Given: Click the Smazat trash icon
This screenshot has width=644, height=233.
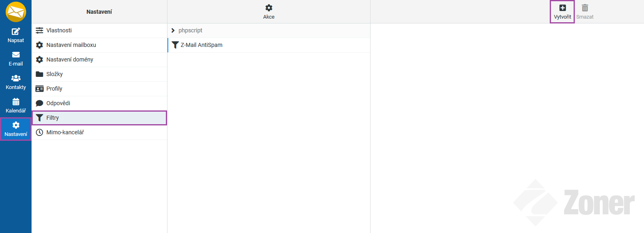Looking at the screenshot, I should (x=585, y=8).
